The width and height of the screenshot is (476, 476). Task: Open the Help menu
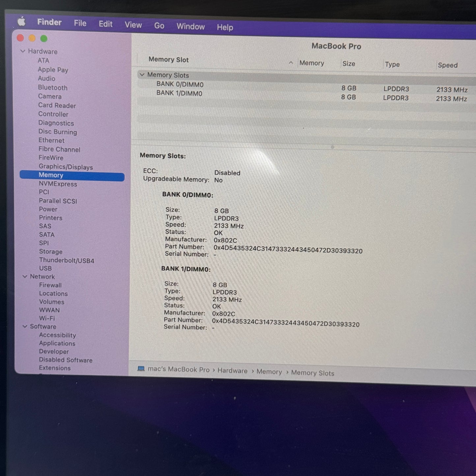(225, 27)
